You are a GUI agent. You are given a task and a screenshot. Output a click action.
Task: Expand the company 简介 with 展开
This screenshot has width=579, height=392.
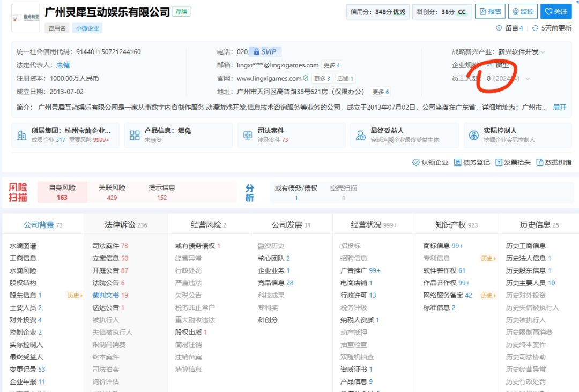[x=559, y=107]
